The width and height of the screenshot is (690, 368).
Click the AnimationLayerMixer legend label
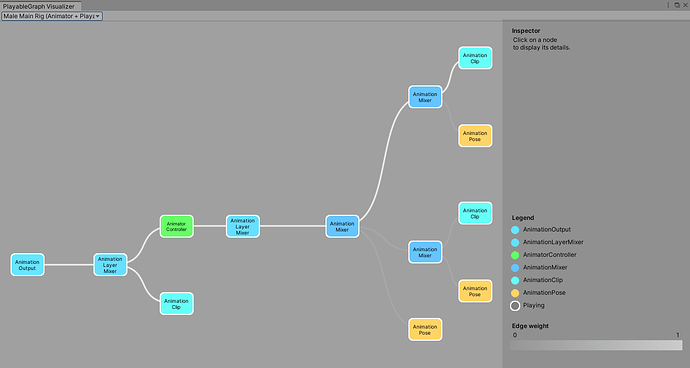[553, 242]
